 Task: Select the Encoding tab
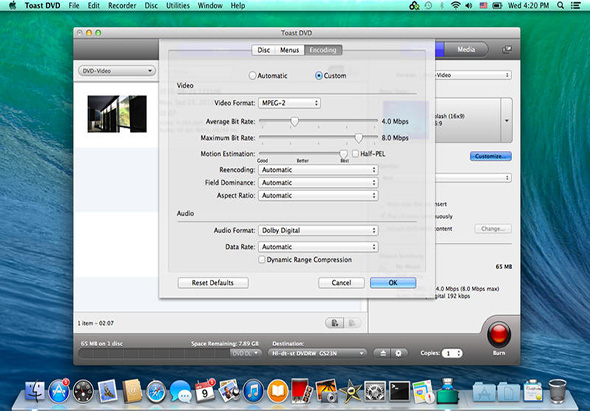click(x=323, y=50)
